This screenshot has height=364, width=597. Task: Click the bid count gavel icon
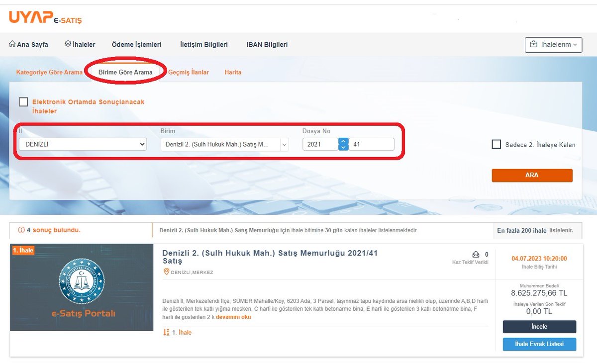[476, 255]
